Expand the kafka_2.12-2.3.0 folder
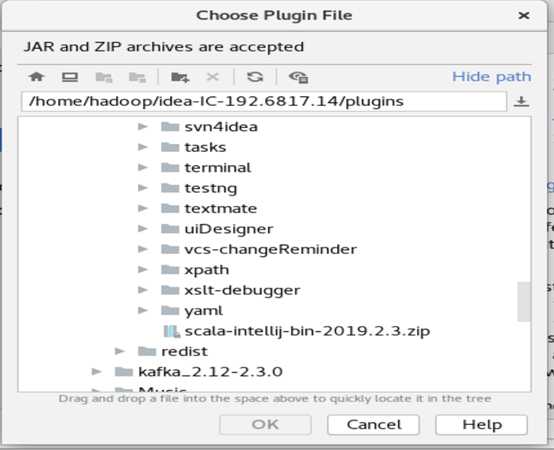This screenshot has height=450, width=554. (x=96, y=372)
